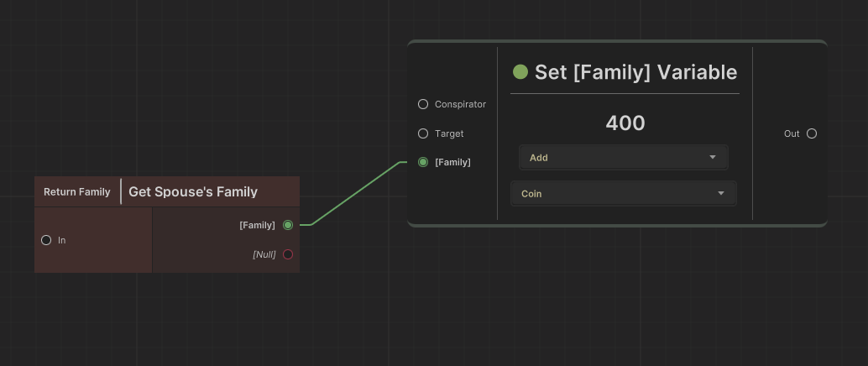Screen dimensions: 868x366
Task: Open the Add operation dropdown
Action: (x=623, y=158)
